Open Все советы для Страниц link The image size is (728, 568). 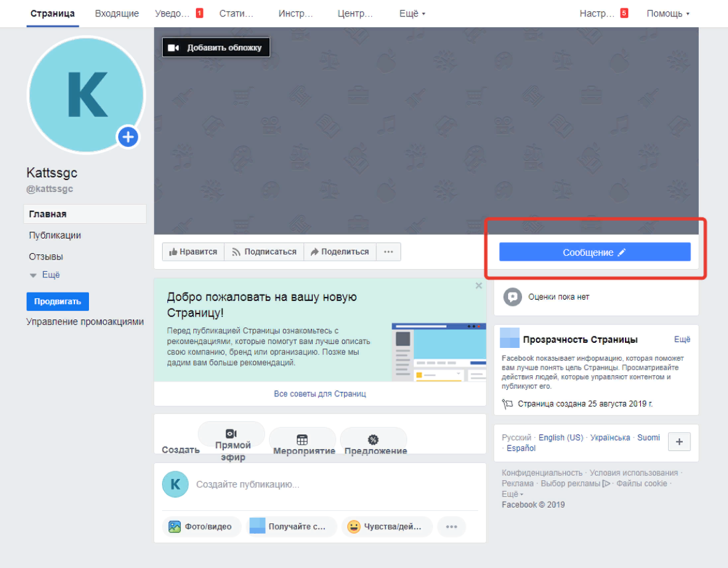320,394
